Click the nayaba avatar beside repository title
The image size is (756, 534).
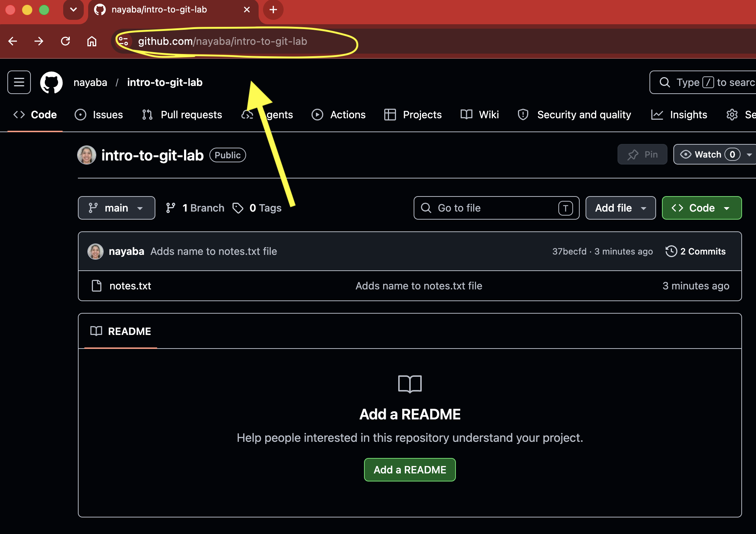[87, 155]
